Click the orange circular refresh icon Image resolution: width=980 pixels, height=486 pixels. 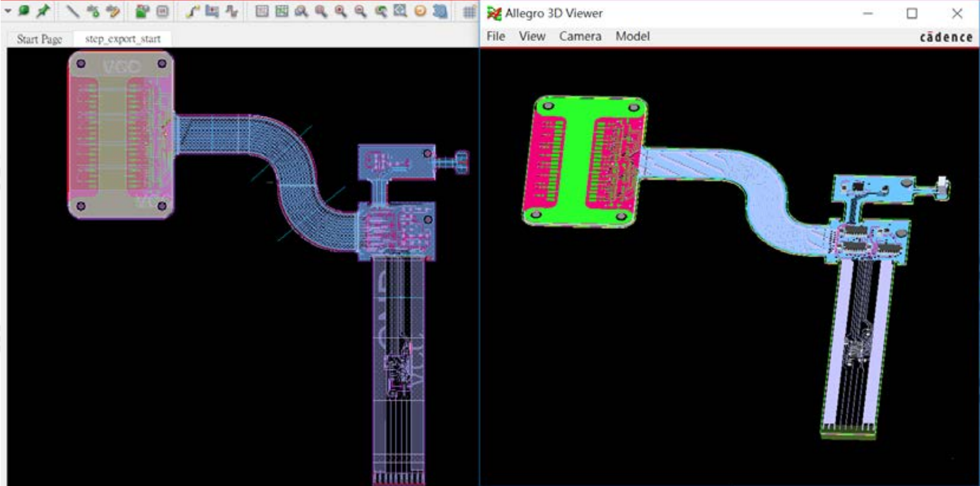coord(421,11)
